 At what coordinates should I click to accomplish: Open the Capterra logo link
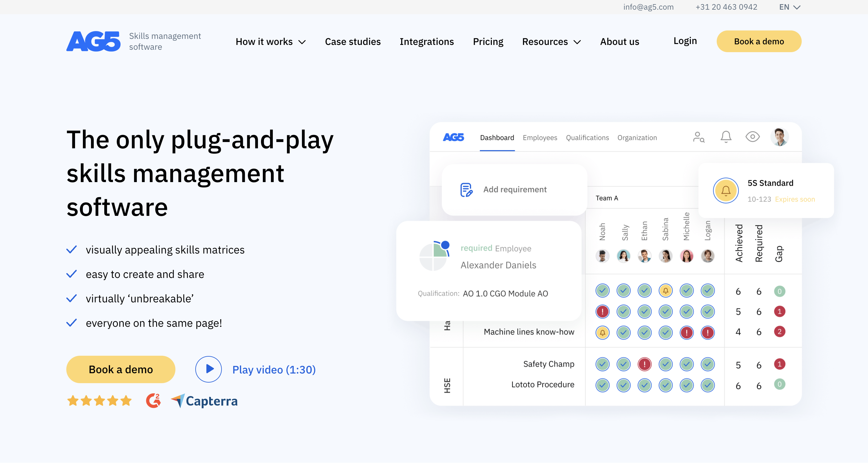(x=205, y=401)
